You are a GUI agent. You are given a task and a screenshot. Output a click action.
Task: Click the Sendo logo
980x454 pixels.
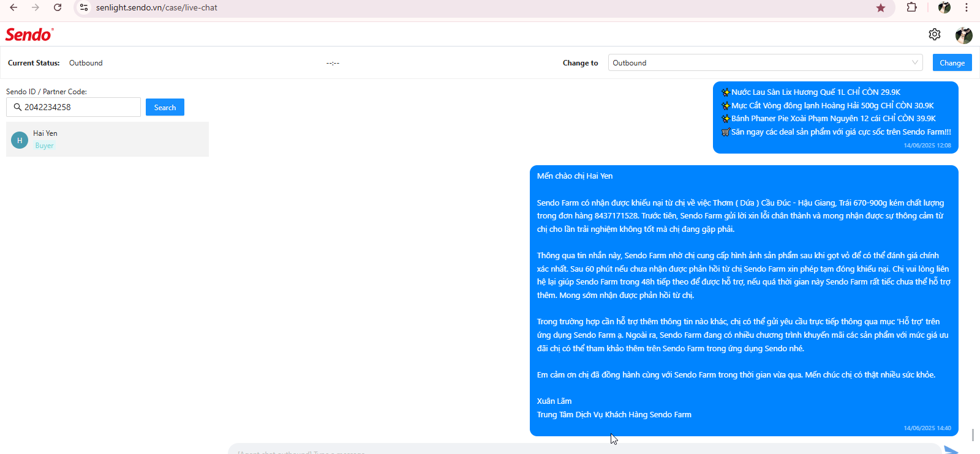(29, 34)
